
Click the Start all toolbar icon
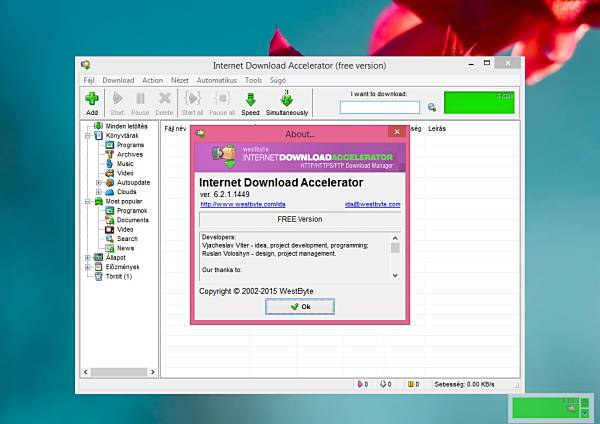pyautogui.click(x=192, y=98)
